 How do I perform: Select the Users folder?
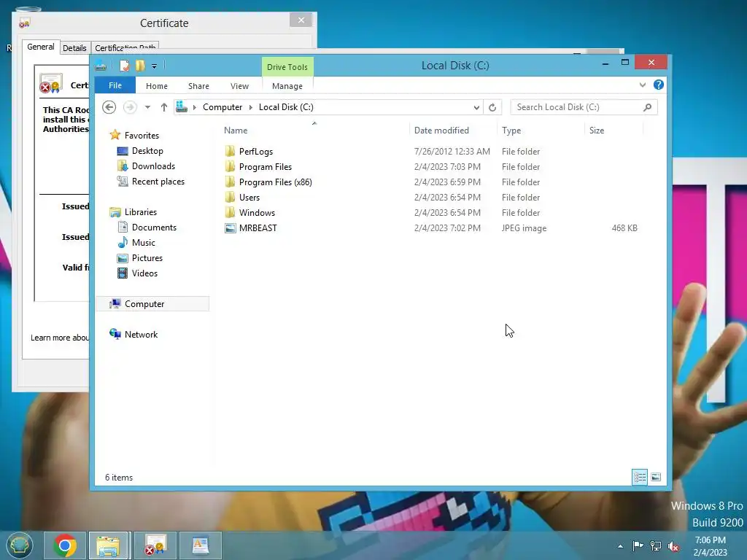pos(249,197)
